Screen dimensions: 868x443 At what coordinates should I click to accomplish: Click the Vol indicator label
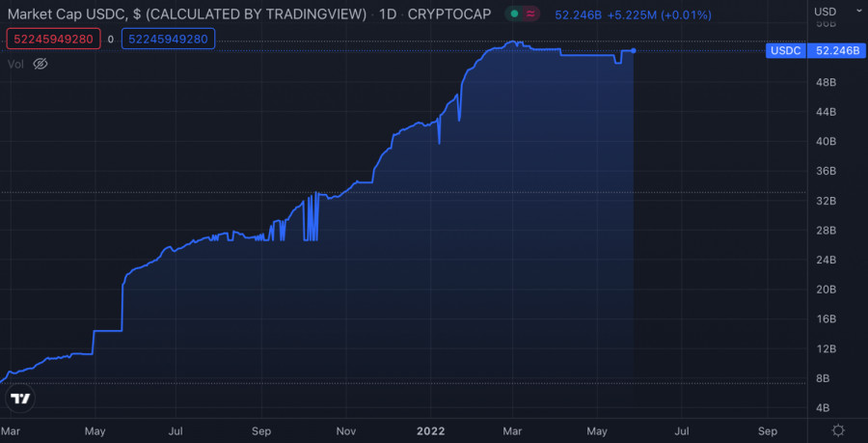[x=15, y=65]
